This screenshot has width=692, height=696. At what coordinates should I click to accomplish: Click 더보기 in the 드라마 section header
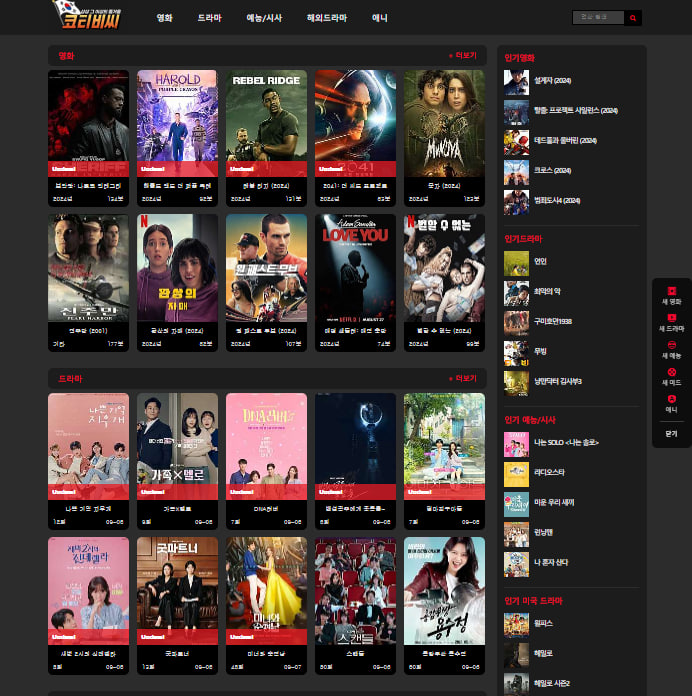(463, 378)
